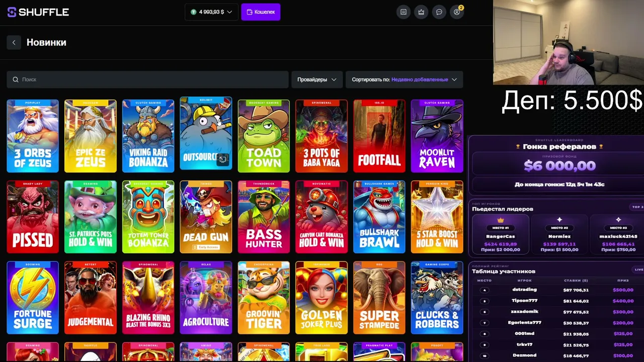Image resolution: width=644 pixels, height=362 pixels.
Task: Launch the Outsourced game tile
Action: click(206, 134)
